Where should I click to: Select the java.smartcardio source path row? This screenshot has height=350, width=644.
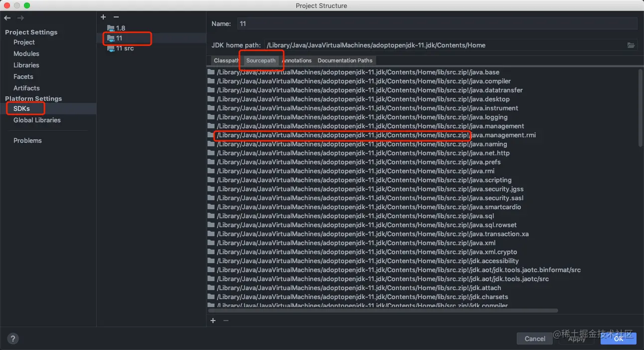422,207
